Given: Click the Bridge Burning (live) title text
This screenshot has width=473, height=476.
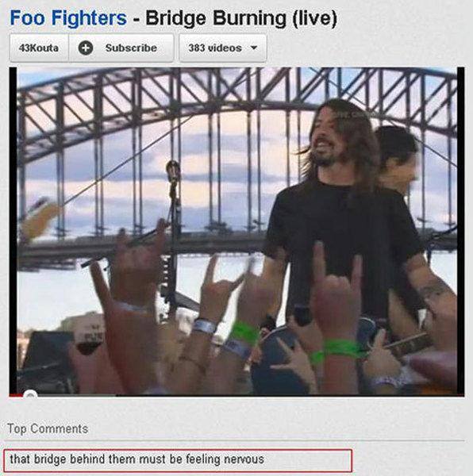Looking at the screenshot, I should (241, 18).
